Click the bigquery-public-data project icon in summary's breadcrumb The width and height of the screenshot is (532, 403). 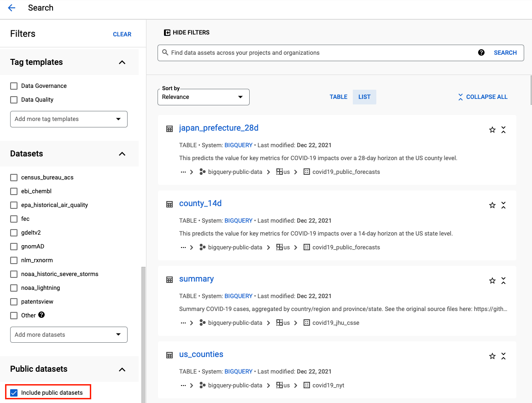pyautogui.click(x=203, y=322)
